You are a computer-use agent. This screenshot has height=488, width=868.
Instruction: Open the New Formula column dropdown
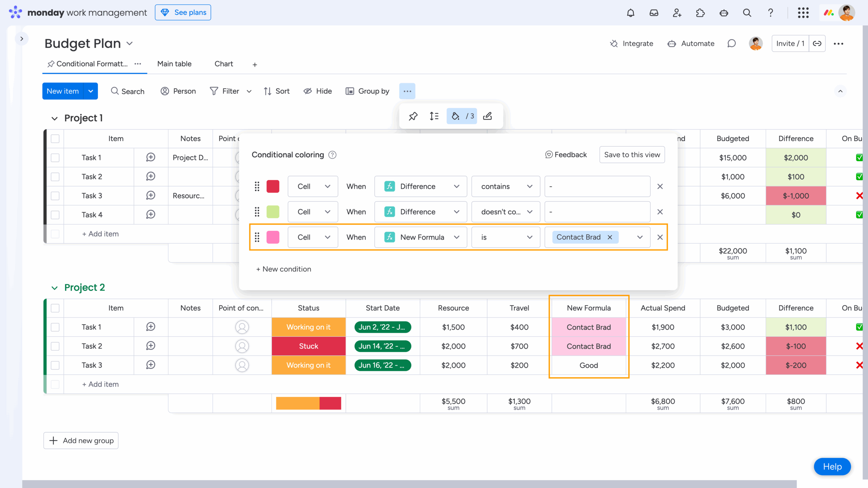coord(421,237)
